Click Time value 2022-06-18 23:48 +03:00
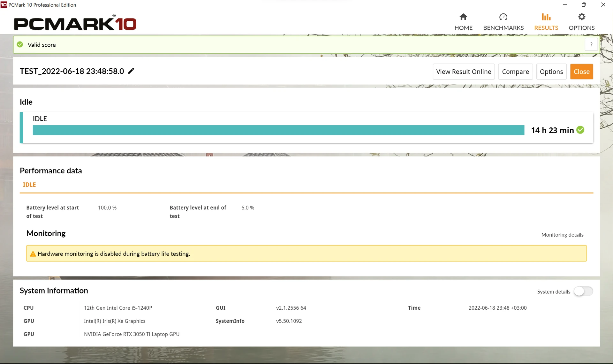Viewport: 613px width, 364px height. [497, 308]
